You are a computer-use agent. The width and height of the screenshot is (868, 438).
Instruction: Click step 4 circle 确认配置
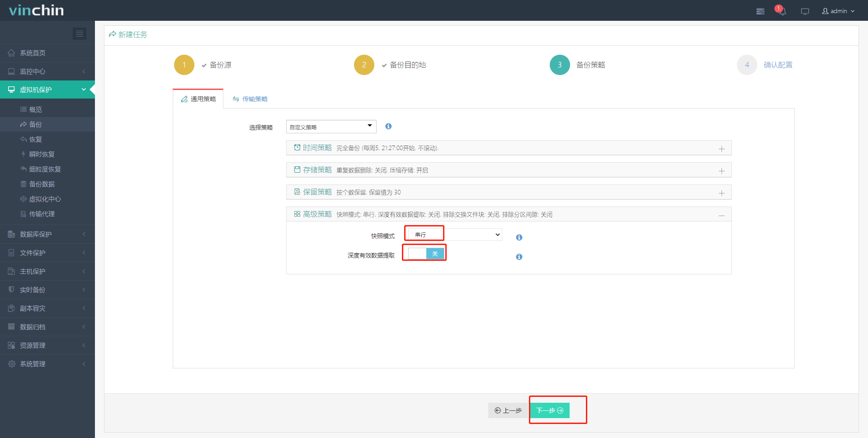(x=747, y=65)
